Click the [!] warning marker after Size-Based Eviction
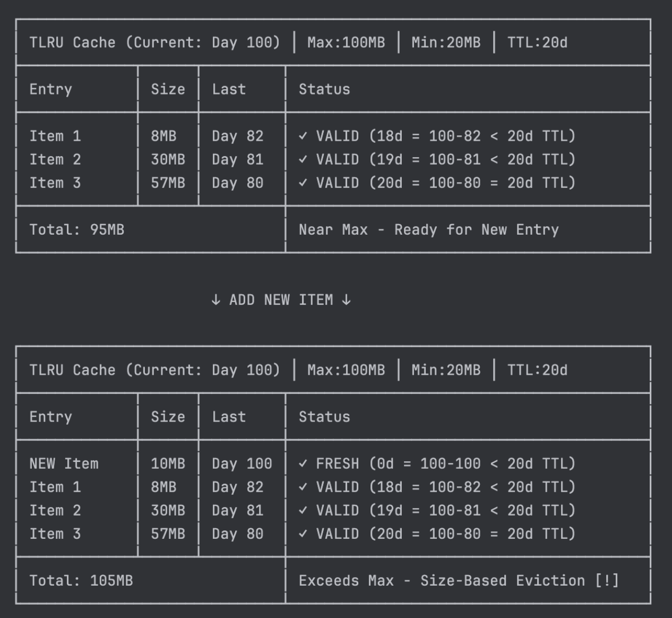The image size is (672, 618). (x=607, y=580)
